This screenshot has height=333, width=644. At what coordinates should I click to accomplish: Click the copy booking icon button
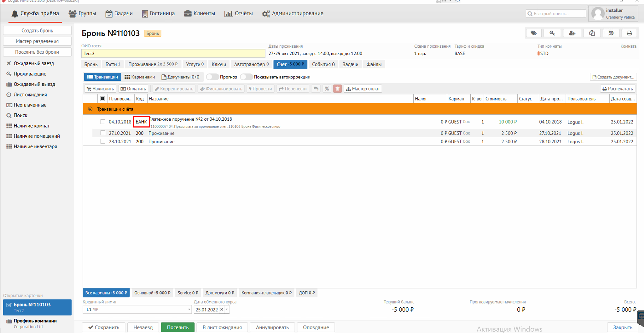pos(592,33)
